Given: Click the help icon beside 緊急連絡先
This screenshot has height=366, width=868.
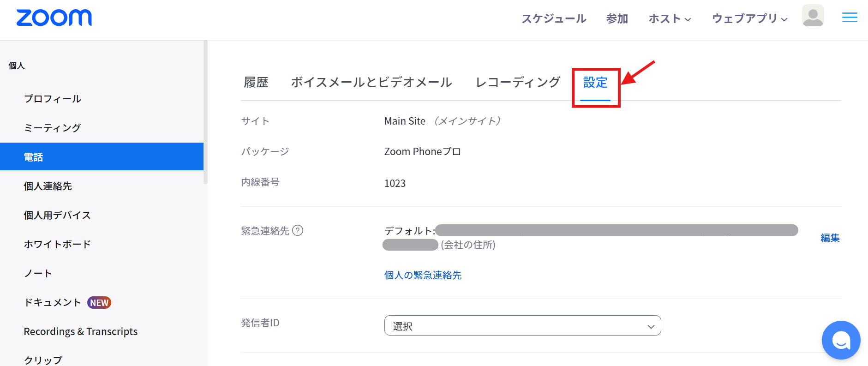Looking at the screenshot, I should pos(298,230).
